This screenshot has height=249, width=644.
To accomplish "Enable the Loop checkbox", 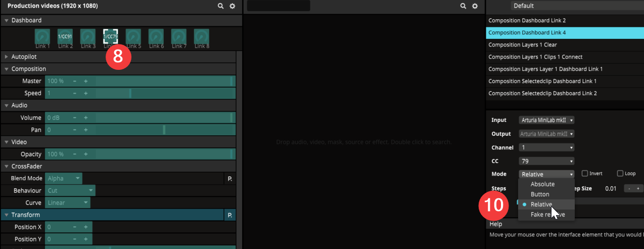I will [620, 174].
